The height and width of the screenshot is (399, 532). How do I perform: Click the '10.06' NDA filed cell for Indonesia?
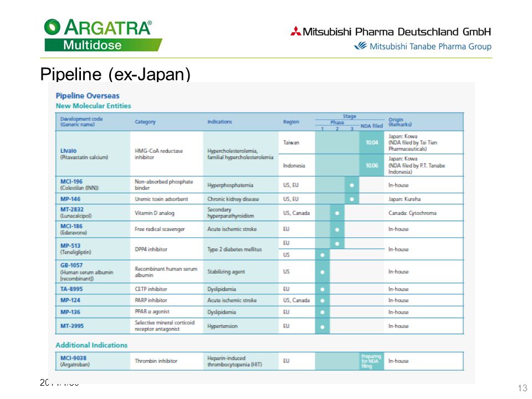point(371,165)
